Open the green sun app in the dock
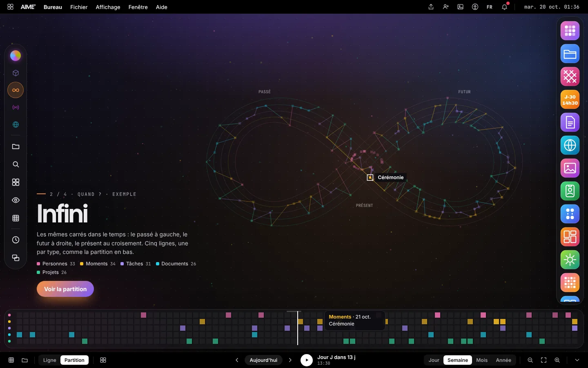The image size is (588, 368). (570, 260)
